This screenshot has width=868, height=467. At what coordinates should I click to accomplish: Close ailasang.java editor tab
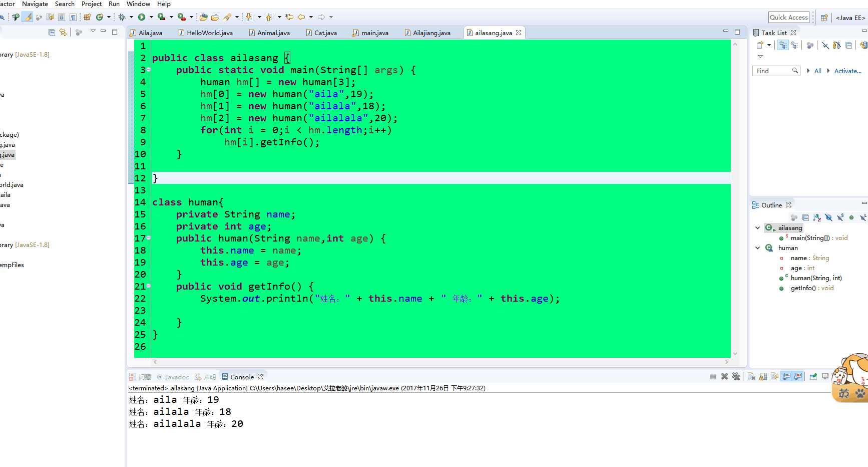point(519,33)
